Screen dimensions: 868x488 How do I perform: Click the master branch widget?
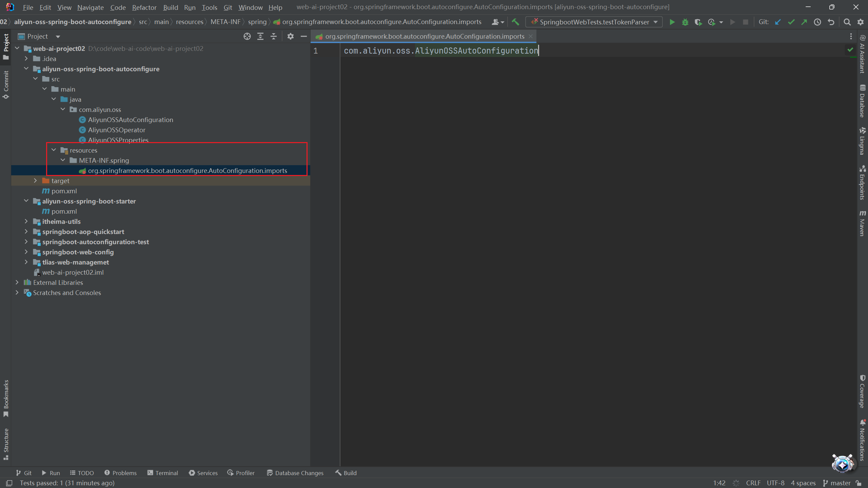[837, 483]
